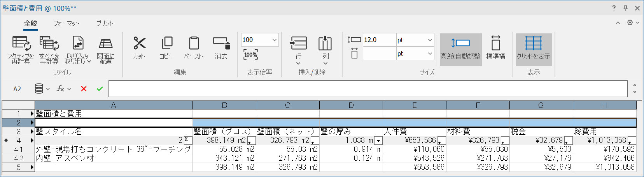Toggle auto-adjust row height button
This screenshot has width=644, height=177.
[460, 49]
